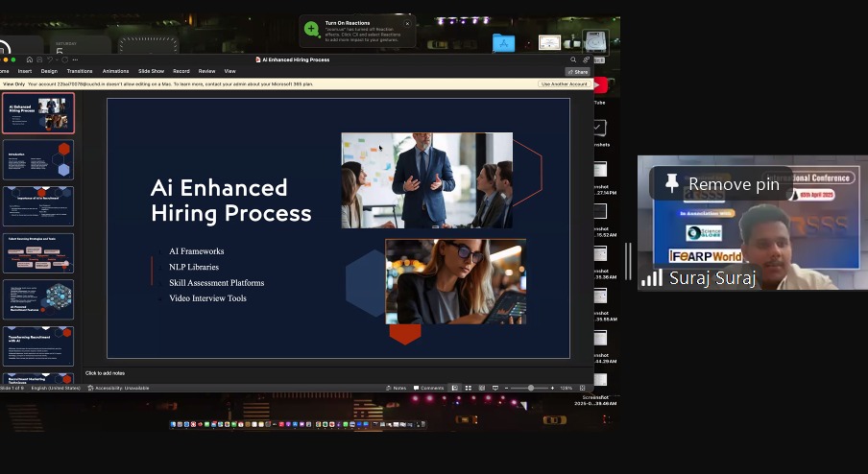Click Remove pin on Suraj's video

click(722, 183)
